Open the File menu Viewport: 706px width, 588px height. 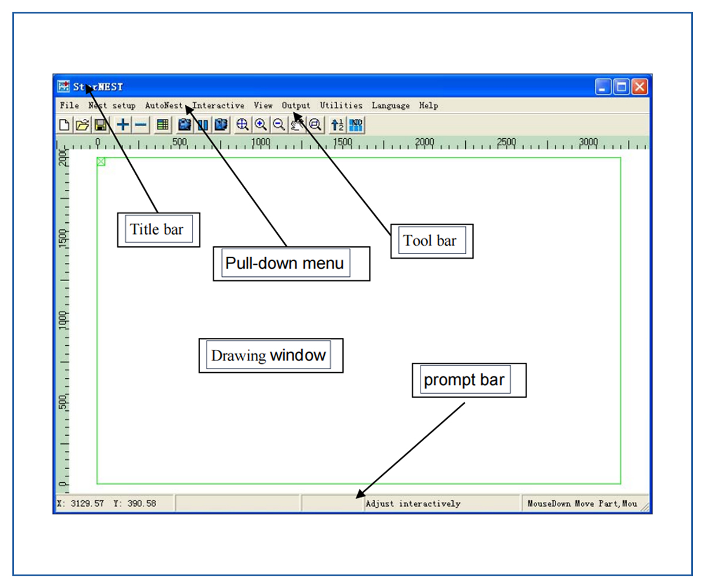pos(69,106)
